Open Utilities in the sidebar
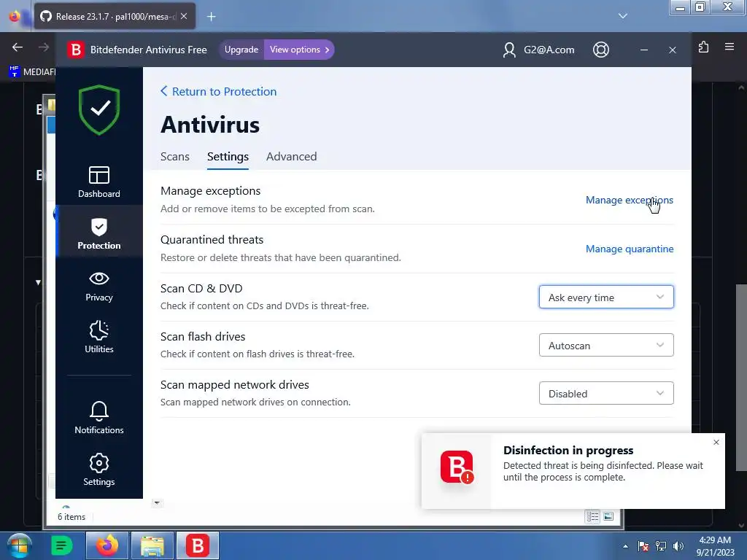This screenshot has width=747, height=560. (x=98, y=337)
